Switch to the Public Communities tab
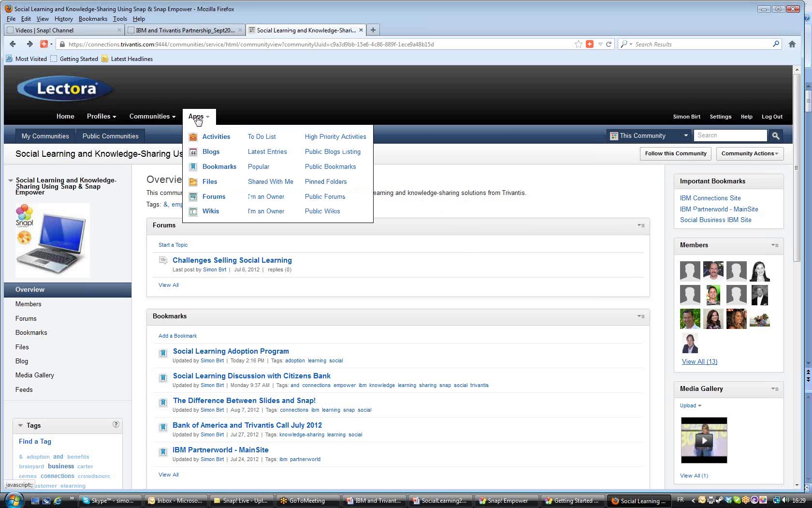812x508 pixels. click(110, 136)
